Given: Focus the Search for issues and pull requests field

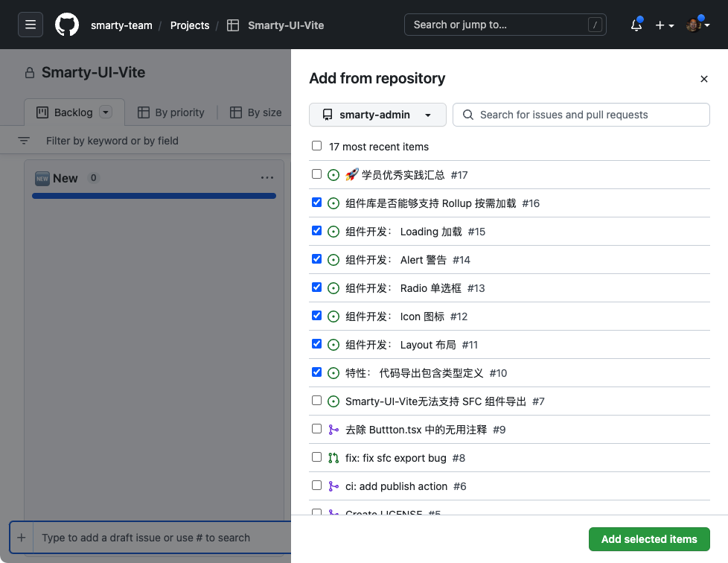Looking at the screenshot, I should (x=588, y=115).
